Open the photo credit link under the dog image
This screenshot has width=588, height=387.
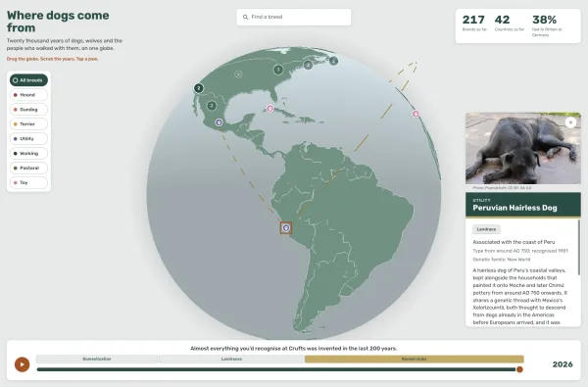(x=502, y=188)
